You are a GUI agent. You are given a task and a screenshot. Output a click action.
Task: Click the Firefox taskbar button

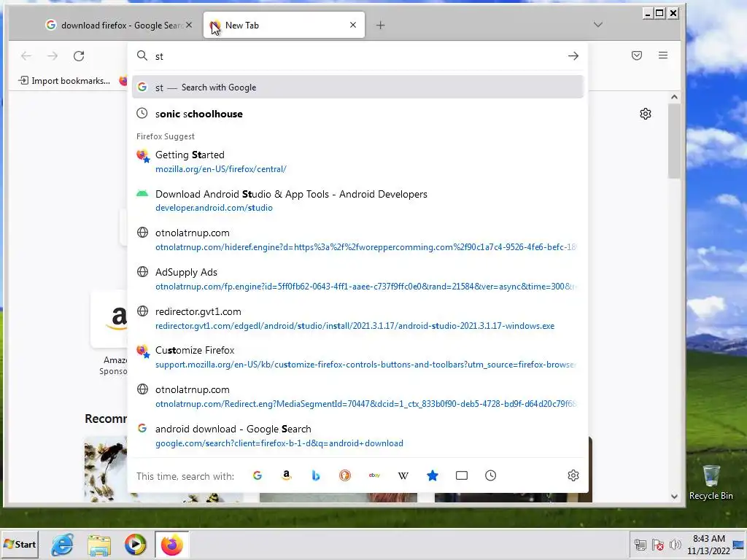(x=172, y=545)
